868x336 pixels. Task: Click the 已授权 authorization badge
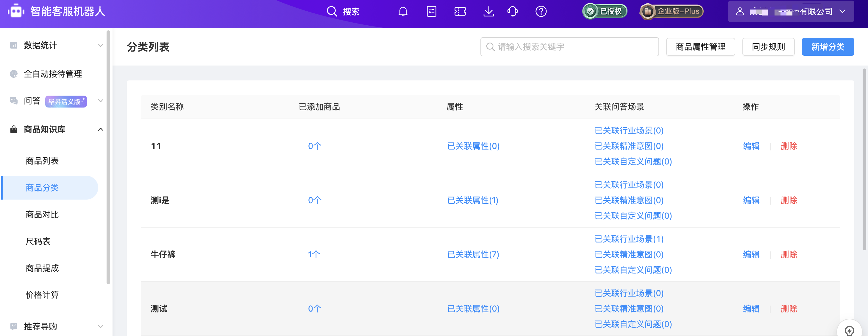coord(605,12)
